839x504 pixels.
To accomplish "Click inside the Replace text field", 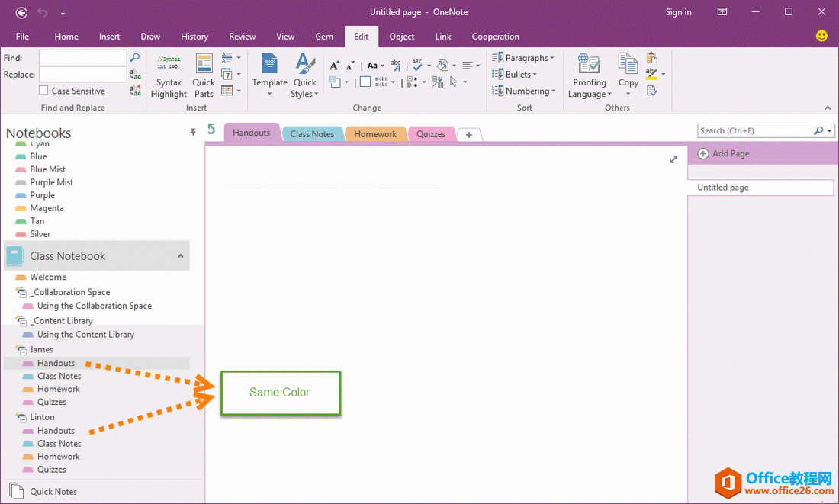I will click(x=83, y=75).
